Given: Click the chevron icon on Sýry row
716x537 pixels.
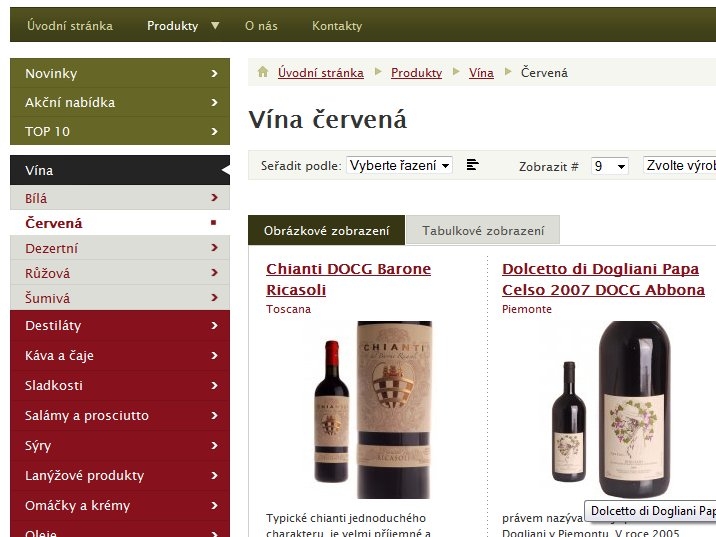Looking at the screenshot, I should [x=214, y=446].
